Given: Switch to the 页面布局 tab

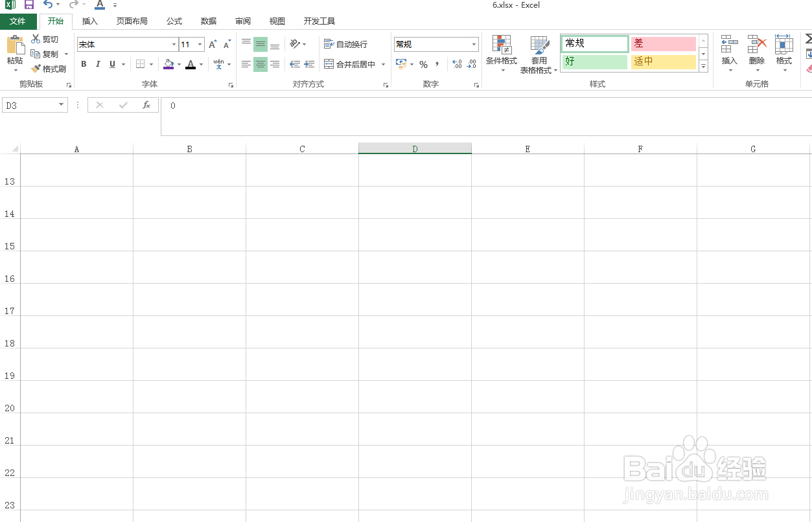Looking at the screenshot, I should point(132,21).
